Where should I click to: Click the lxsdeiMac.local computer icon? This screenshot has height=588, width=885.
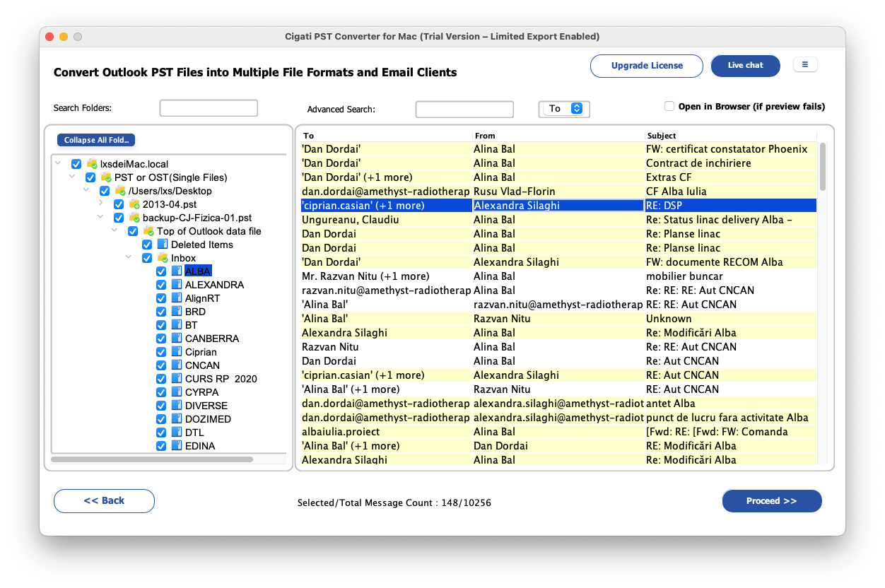(92, 164)
